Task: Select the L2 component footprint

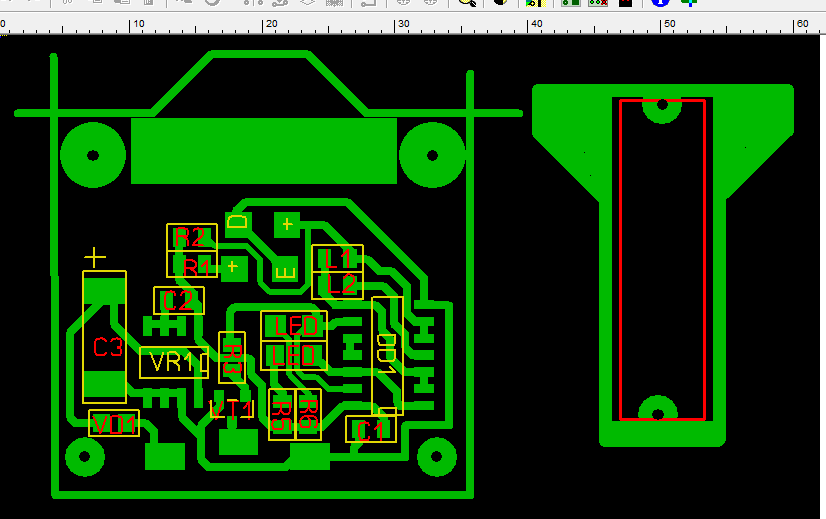Action: click(338, 285)
